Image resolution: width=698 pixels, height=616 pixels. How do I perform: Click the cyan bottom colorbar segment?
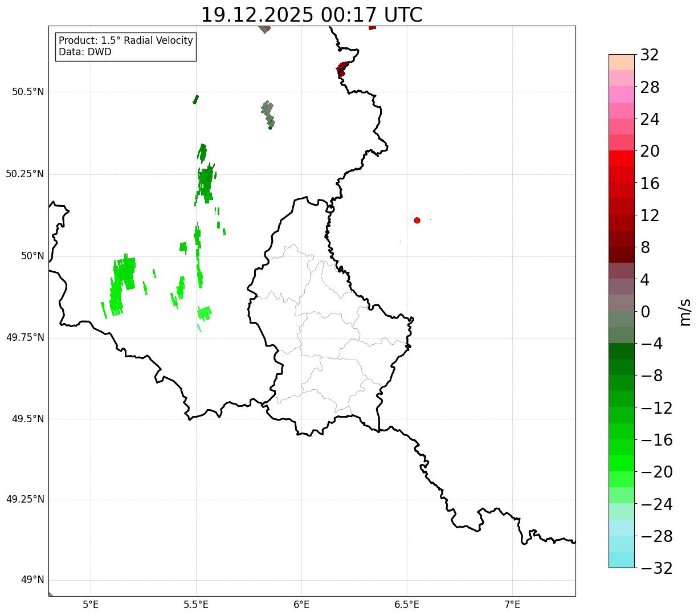pyautogui.click(x=622, y=560)
